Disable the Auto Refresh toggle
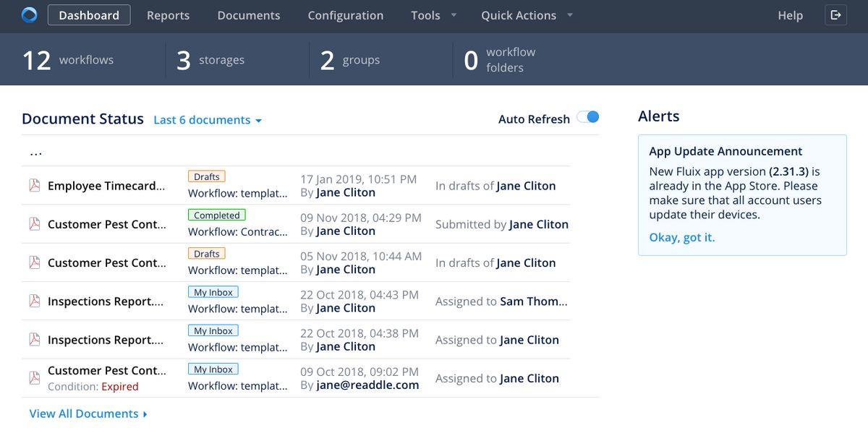The height and width of the screenshot is (428, 868). pyautogui.click(x=588, y=118)
